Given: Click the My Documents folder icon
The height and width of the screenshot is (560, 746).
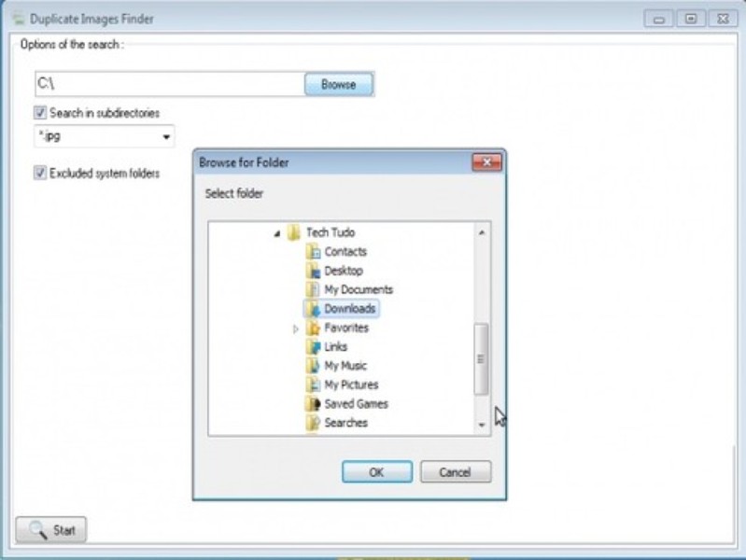Looking at the screenshot, I should click(x=313, y=290).
